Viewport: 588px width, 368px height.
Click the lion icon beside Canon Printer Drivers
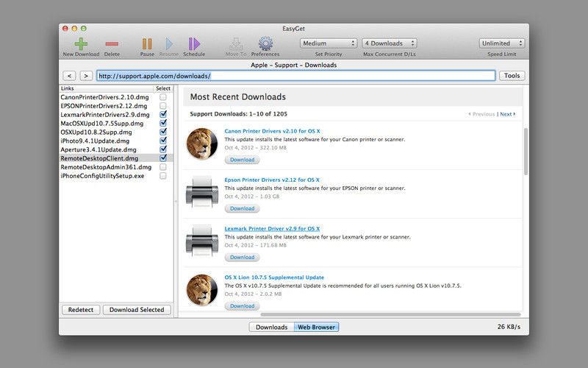(202, 144)
